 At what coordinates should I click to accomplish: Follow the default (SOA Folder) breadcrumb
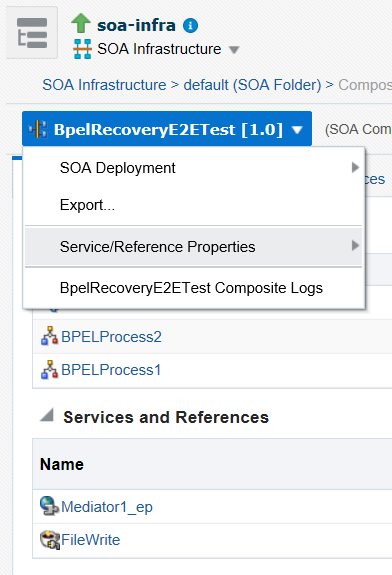point(252,85)
